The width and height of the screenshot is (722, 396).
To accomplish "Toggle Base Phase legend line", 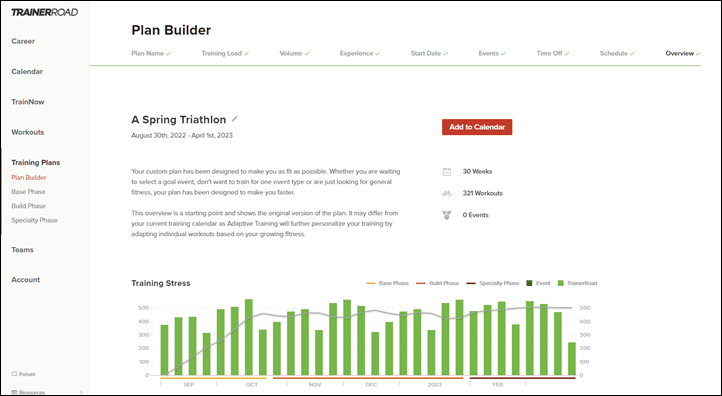I will [371, 283].
